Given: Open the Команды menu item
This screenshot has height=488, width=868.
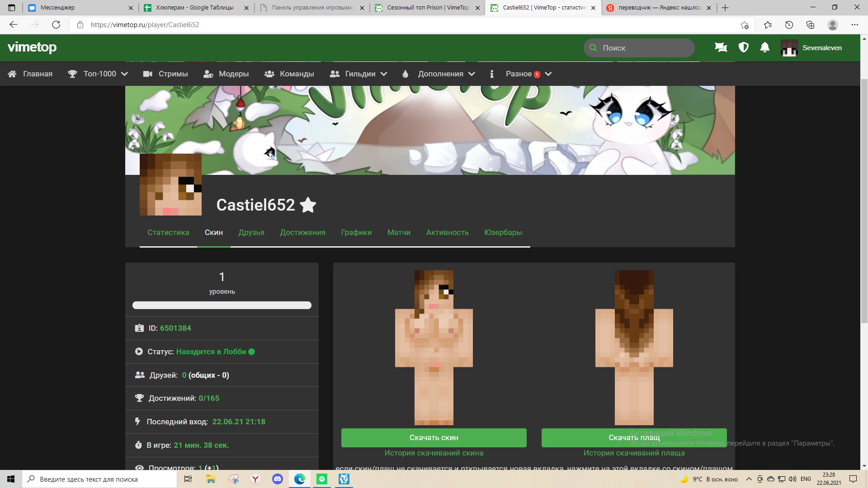Looking at the screenshot, I should [289, 74].
